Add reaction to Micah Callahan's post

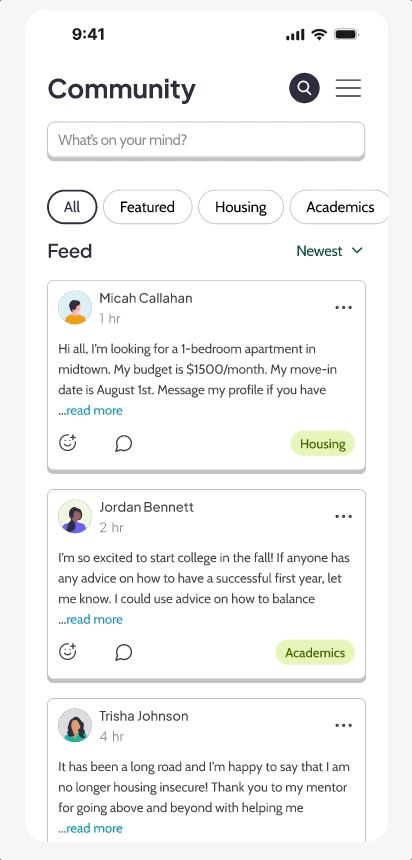pyautogui.click(x=68, y=443)
